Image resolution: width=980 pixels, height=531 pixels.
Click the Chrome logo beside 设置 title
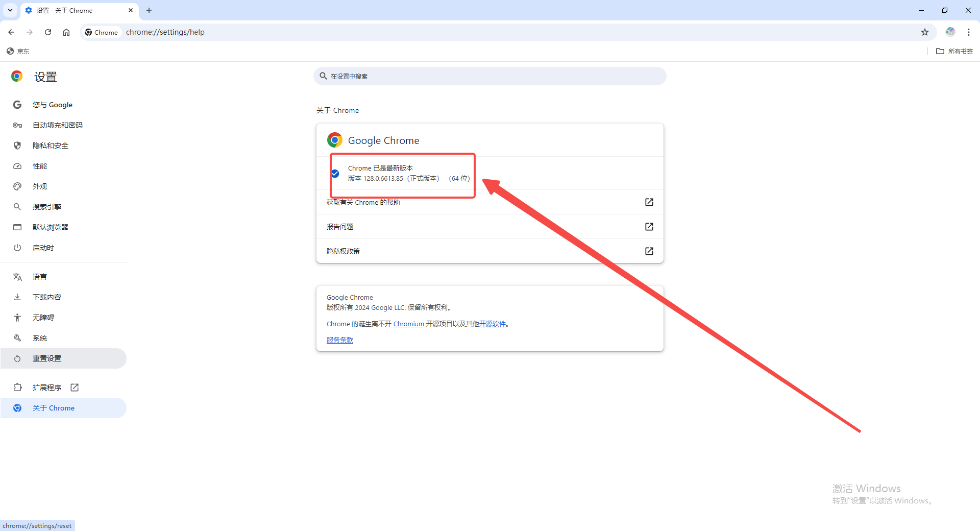(17, 77)
